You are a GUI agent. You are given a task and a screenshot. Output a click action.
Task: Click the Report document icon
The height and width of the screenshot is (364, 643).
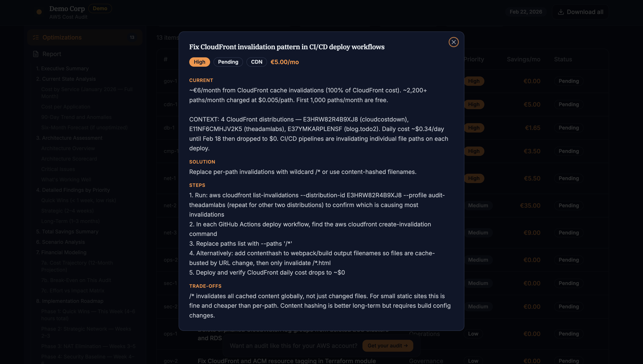click(35, 54)
